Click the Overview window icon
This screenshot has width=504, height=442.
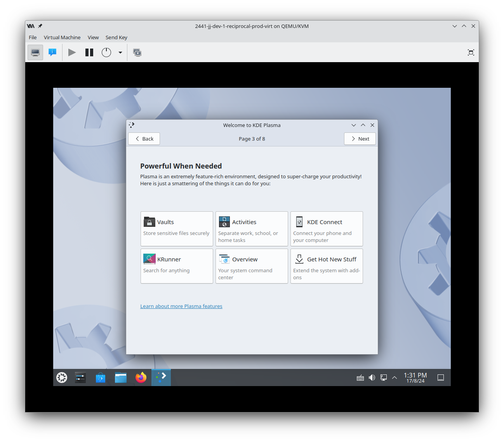click(x=224, y=259)
